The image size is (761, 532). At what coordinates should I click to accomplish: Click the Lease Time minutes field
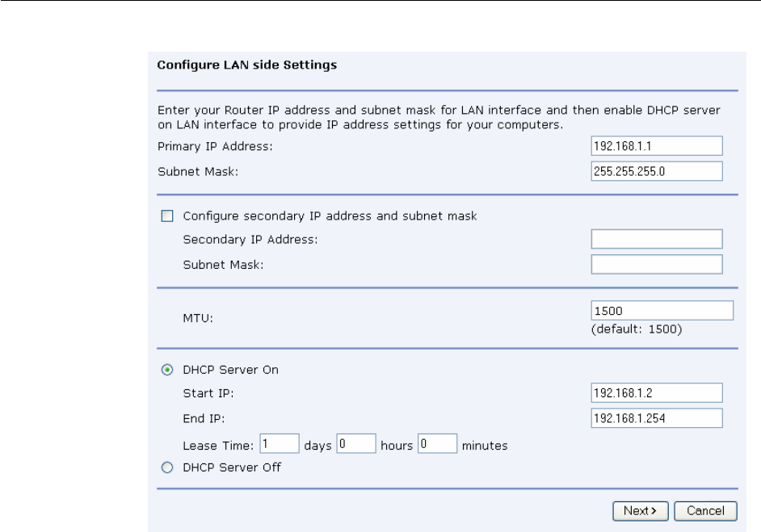pos(437,444)
